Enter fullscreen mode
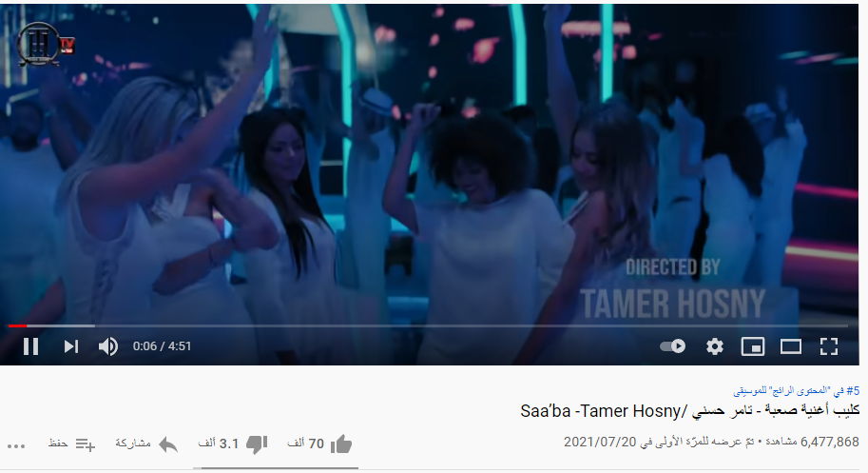 click(x=829, y=346)
